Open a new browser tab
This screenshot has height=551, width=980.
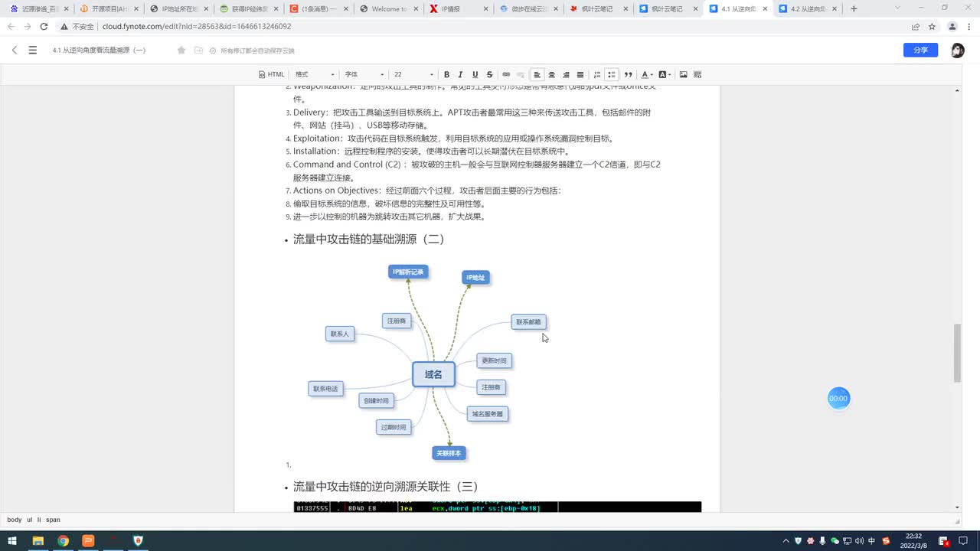[x=854, y=9]
